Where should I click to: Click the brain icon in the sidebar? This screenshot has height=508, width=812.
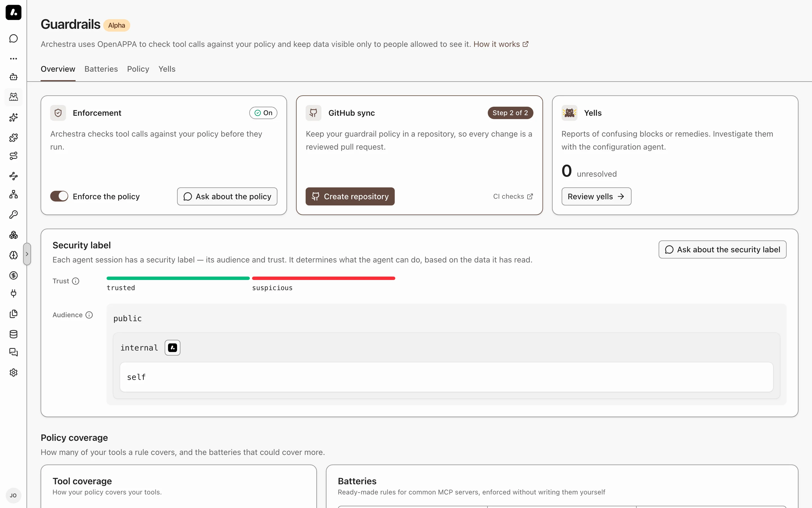pyautogui.click(x=14, y=255)
